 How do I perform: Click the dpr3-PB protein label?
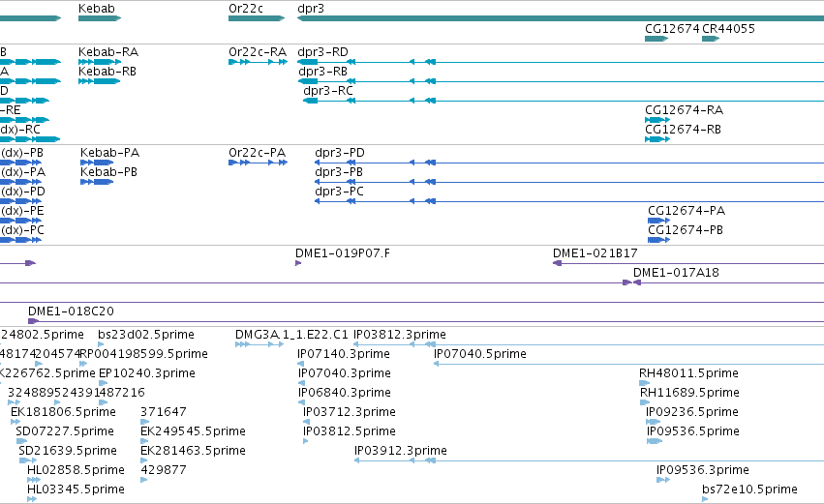click(x=339, y=172)
